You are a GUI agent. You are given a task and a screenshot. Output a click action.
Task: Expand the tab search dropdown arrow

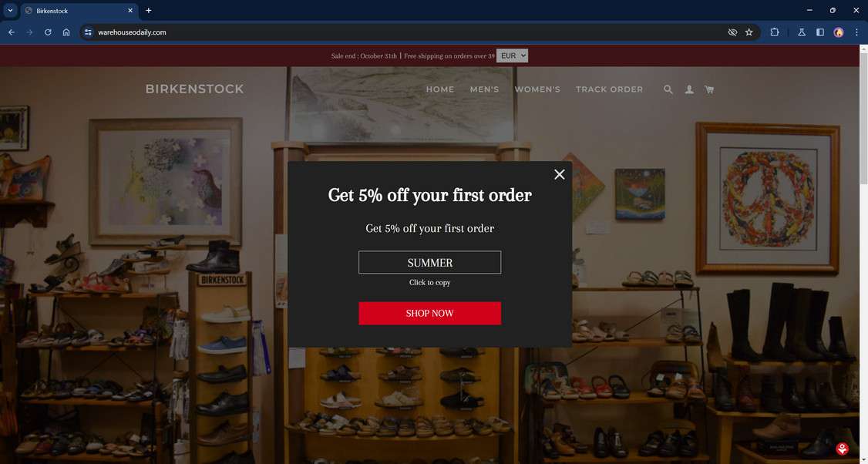click(10, 10)
